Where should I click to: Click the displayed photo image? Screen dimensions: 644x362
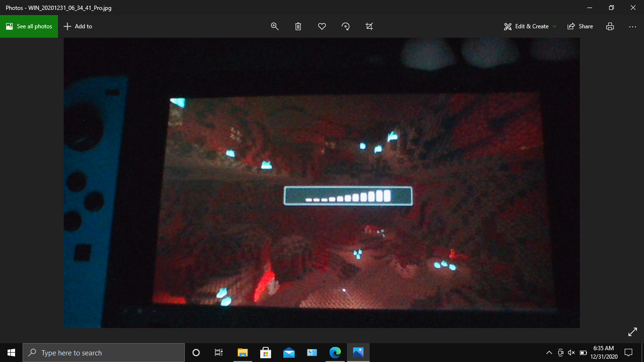tap(322, 183)
